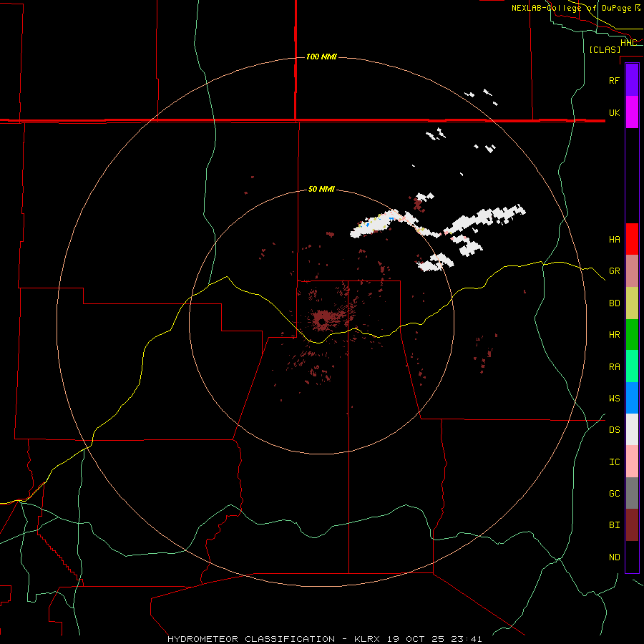Click the 50 NMI range ring label
The image size is (644, 644).
(321, 189)
